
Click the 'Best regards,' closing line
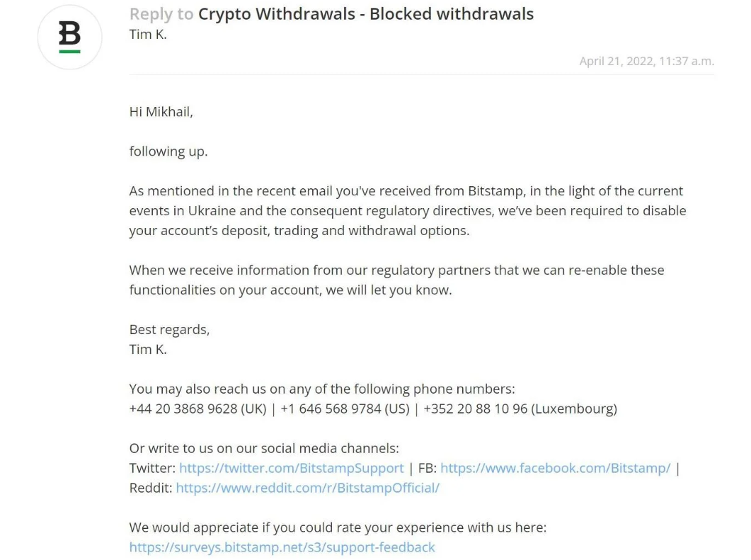(x=169, y=329)
